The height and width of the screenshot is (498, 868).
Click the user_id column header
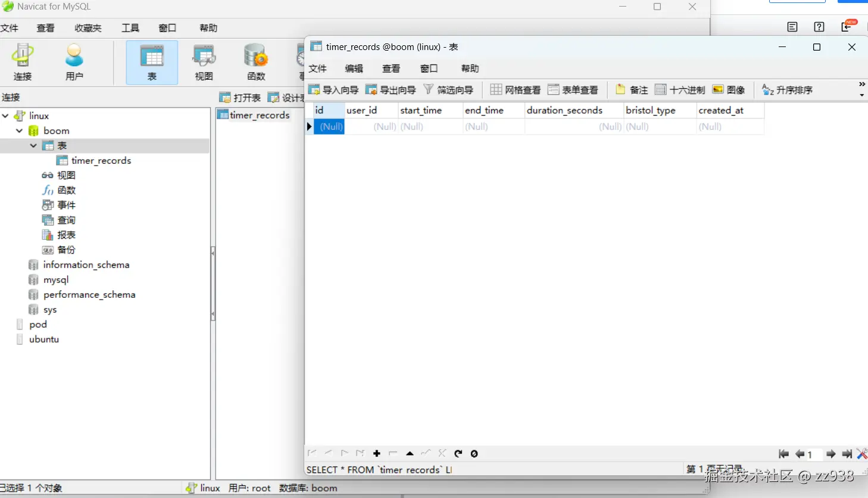pos(371,110)
